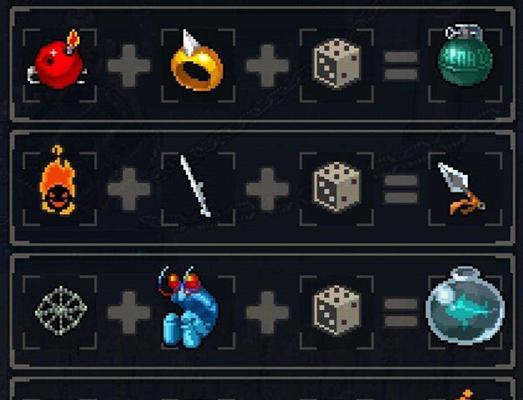Image resolution: width=523 pixels, height=400 pixels.
Task: Click equals sign before green grenade
Action: coord(401,66)
